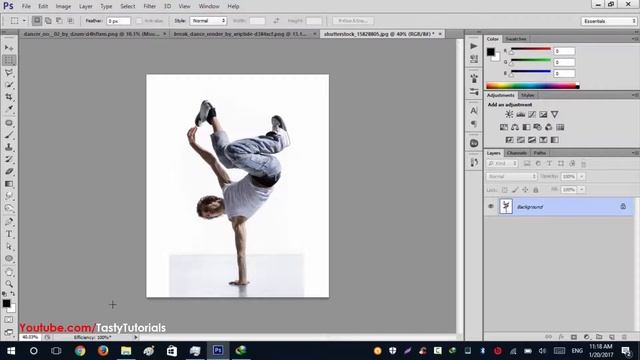Add a Threshold adjustment
Screen dimensions: 640x360
[532, 140]
